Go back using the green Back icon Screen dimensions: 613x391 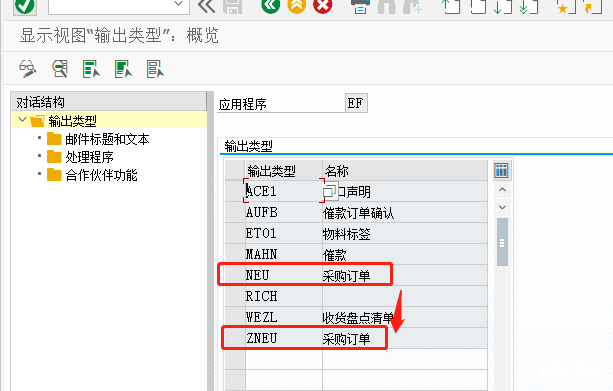pyautogui.click(x=271, y=5)
